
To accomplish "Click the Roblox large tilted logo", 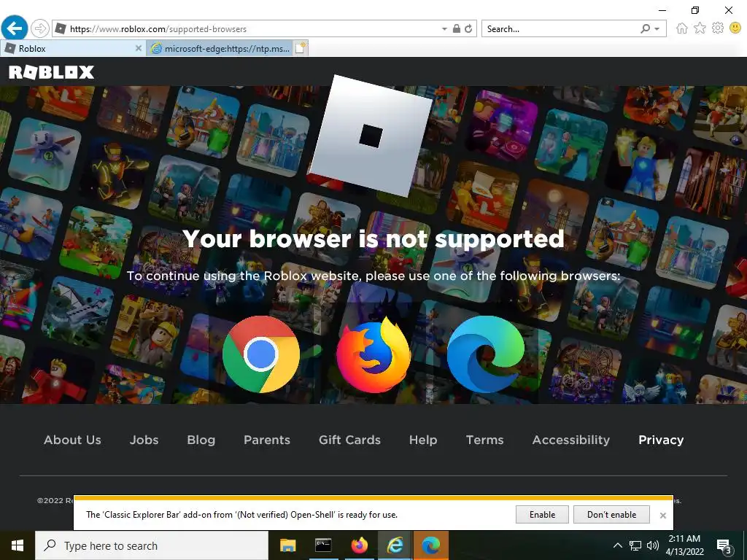I will coord(371,136).
